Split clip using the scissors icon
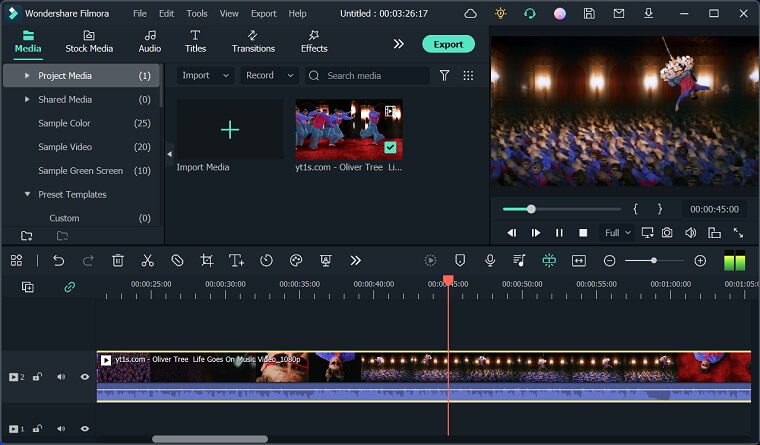Screen dimensions: 760x445 coord(147,261)
